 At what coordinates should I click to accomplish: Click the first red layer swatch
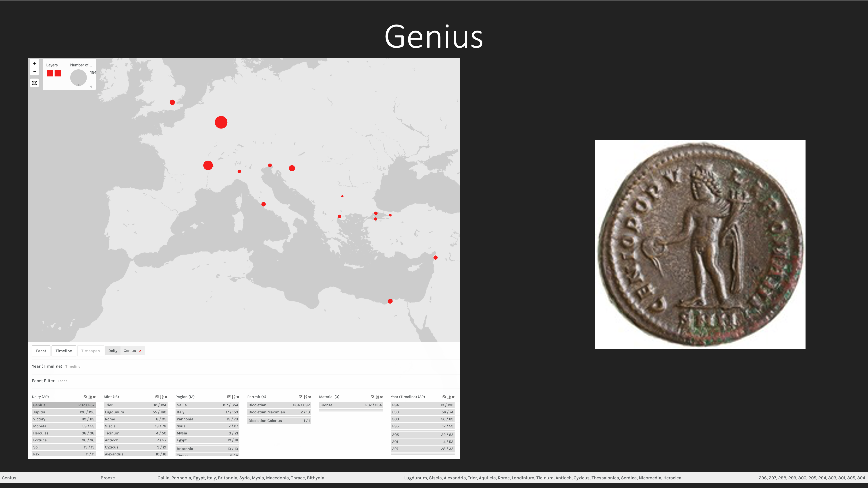pos(50,73)
